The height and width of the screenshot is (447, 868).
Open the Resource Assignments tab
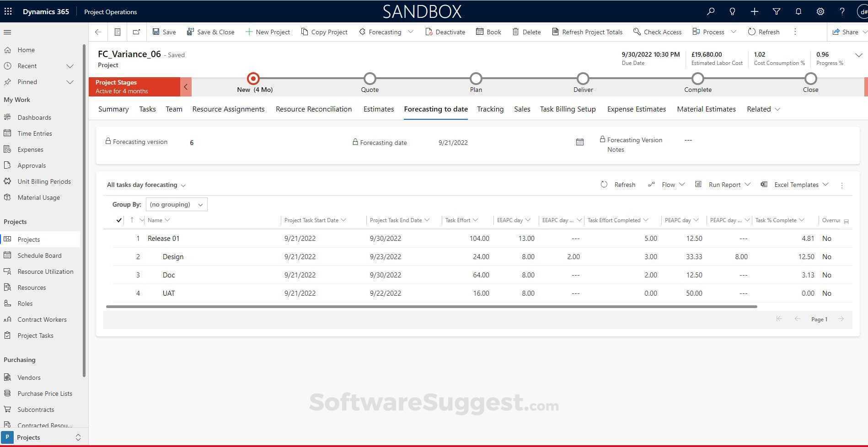(x=228, y=109)
